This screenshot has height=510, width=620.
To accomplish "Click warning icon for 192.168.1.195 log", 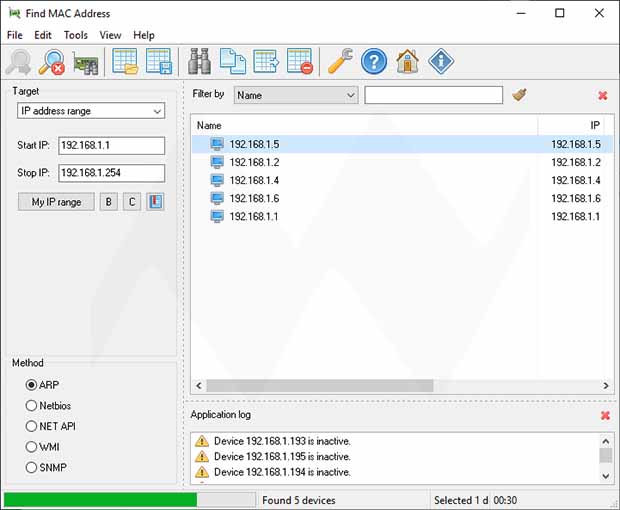I will [202, 456].
